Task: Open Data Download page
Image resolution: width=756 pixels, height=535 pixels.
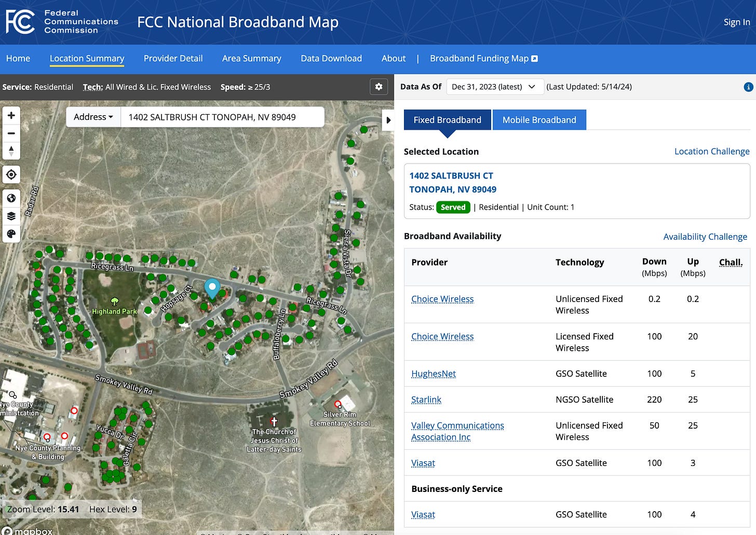Action: click(x=331, y=58)
